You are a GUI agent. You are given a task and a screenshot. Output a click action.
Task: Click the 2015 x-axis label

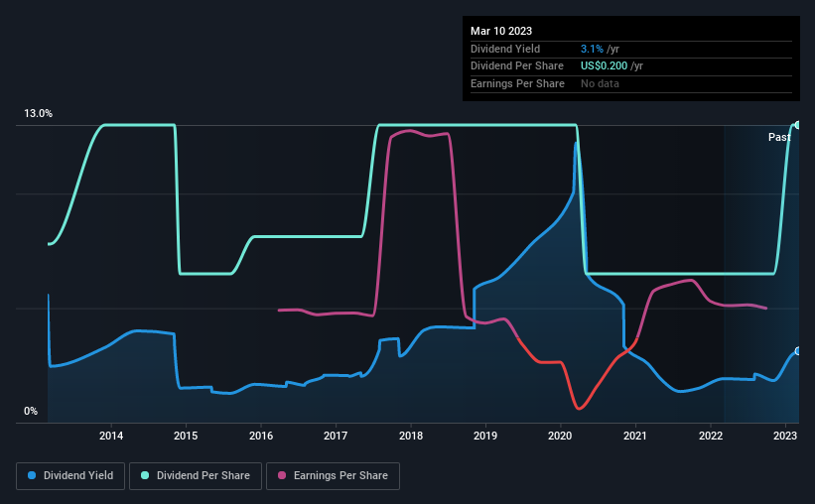186,436
